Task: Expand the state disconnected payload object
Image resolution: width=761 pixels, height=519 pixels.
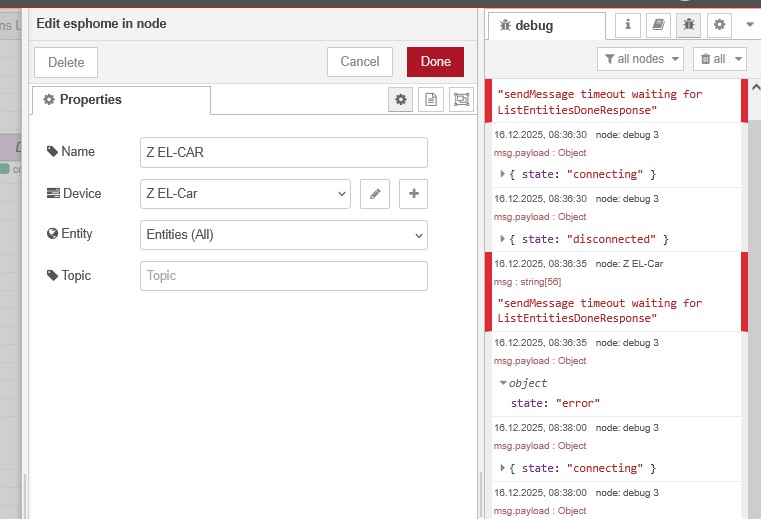Action: 503,239
